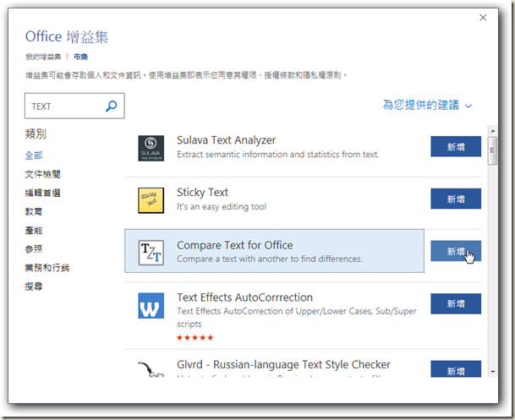
Task: Select the 文件檢閱 category
Action: point(42,174)
